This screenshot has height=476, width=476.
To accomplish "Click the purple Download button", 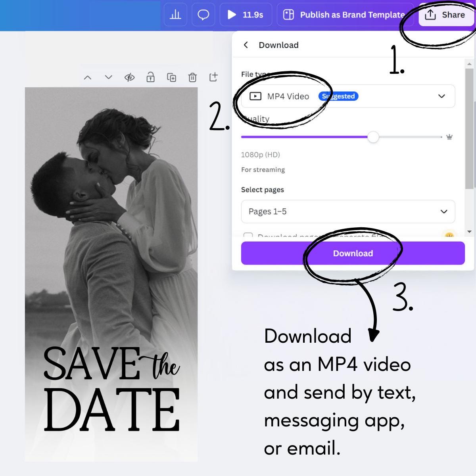I will [x=353, y=253].
